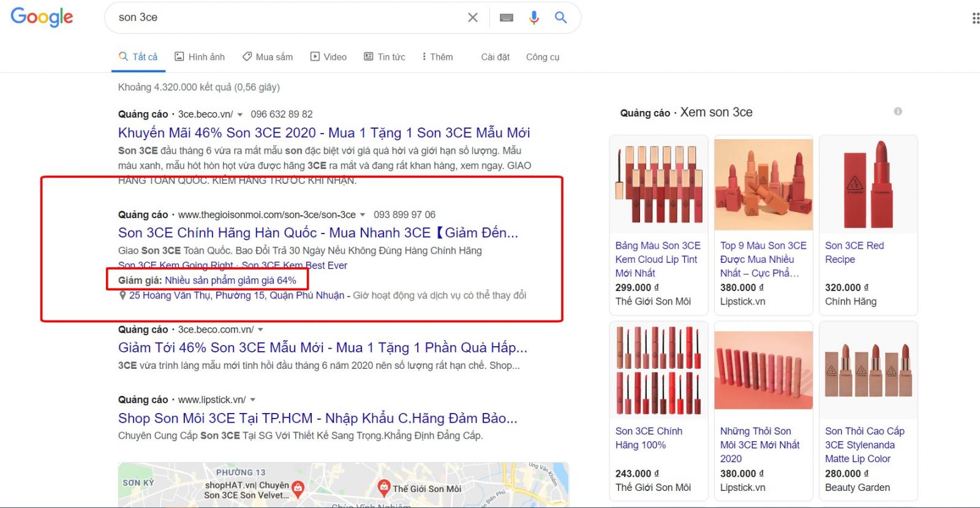
Task: Open Google apps grid icon
Action: (x=975, y=18)
